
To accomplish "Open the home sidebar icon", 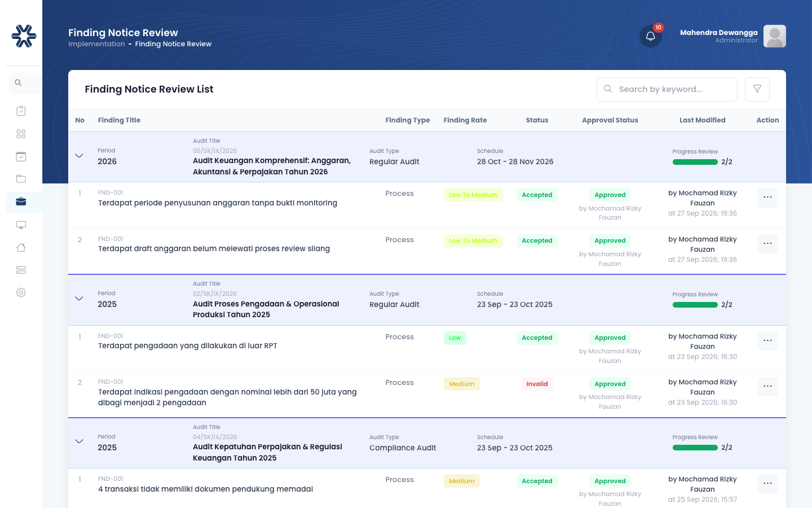I will (x=21, y=247).
